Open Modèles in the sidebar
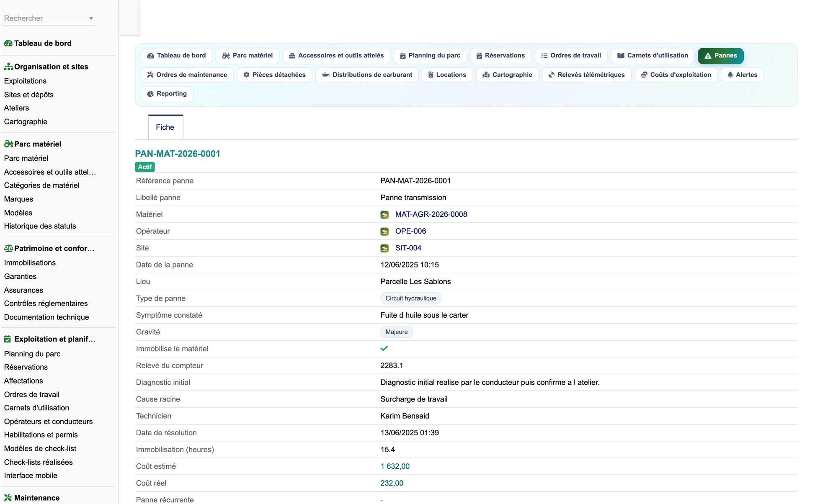 point(18,213)
